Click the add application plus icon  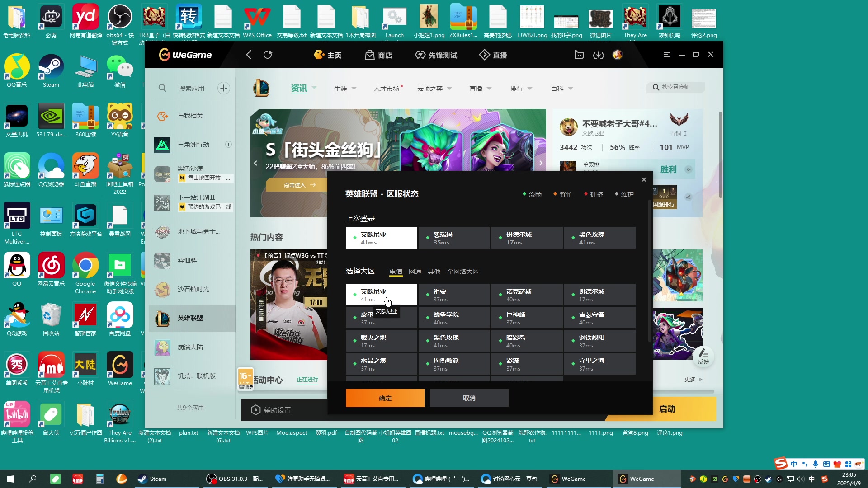(224, 88)
